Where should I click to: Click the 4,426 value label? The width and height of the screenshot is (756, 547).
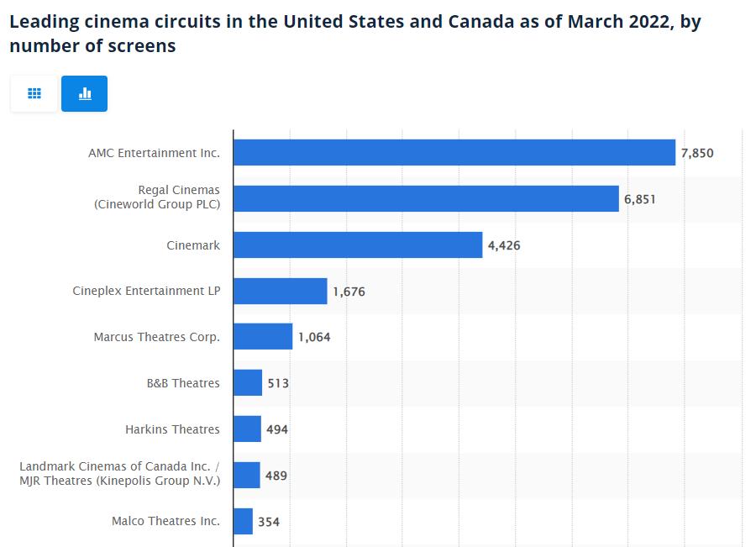point(504,245)
